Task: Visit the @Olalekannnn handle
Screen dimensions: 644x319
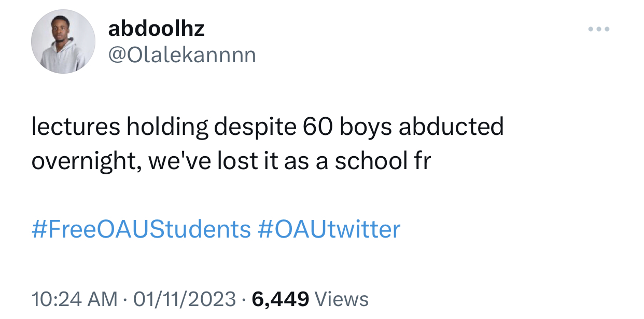Action: [x=181, y=54]
